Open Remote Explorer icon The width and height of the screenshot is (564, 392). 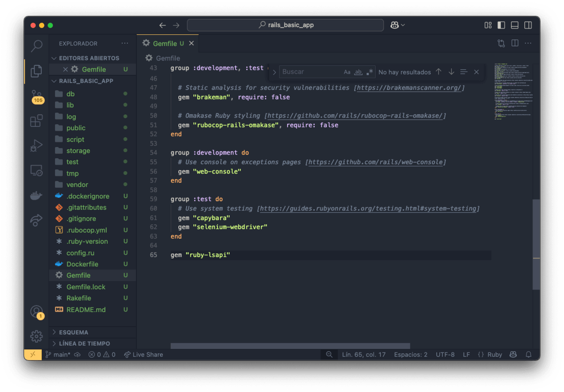point(37,171)
